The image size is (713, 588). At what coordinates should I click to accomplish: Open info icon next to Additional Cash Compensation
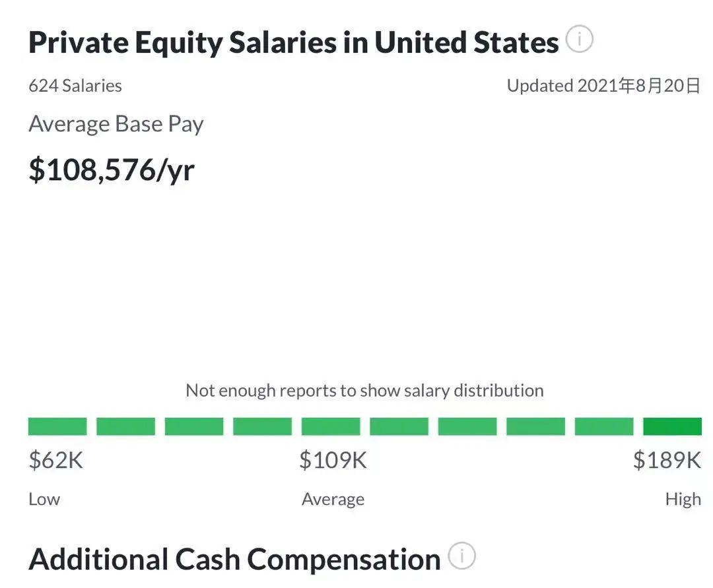tap(461, 556)
